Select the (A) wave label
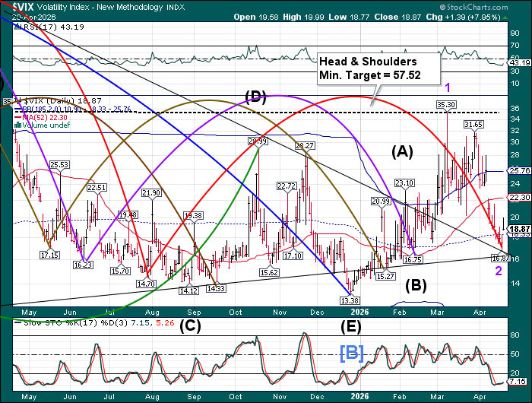Image resolution: width=532 pixels, height=403 pixels. coord(401,152)
